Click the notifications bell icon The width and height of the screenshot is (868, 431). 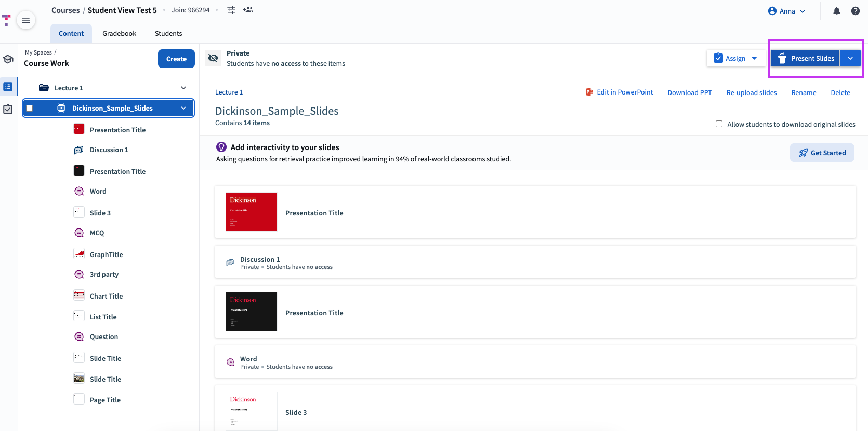836,11
